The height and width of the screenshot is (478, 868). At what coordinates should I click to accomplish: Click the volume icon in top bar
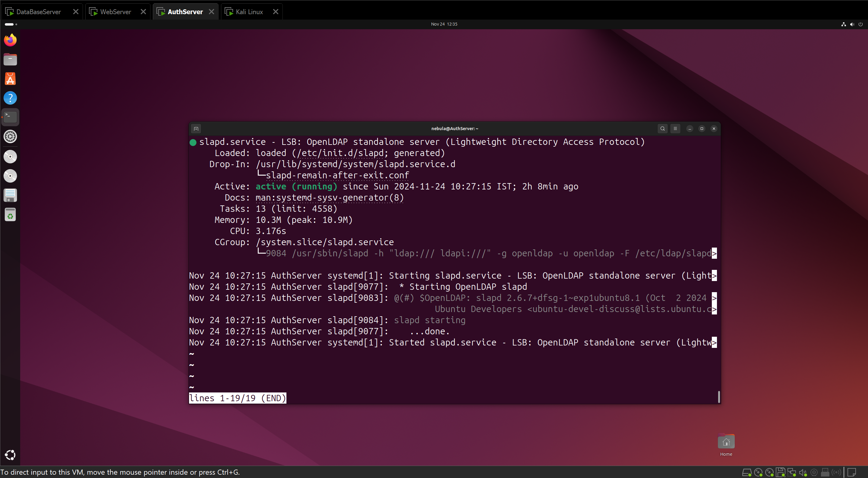click(852, 24)
